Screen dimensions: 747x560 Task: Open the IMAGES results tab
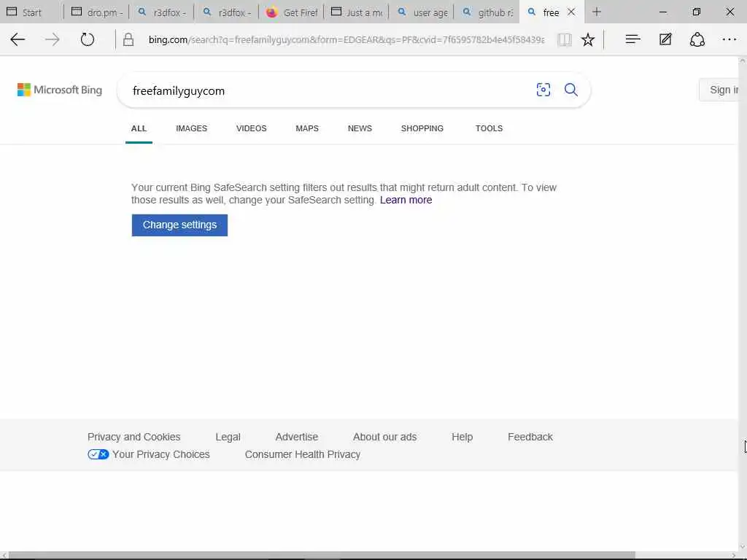192,128
